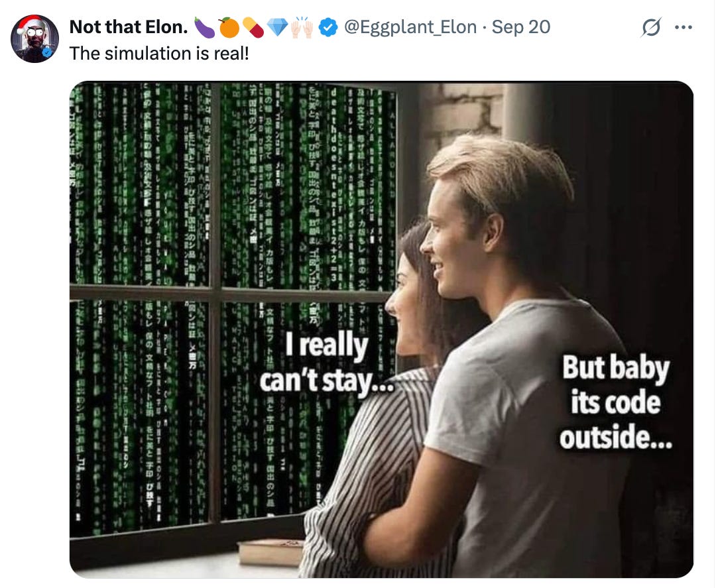Click the pill emoji in display name
The height and width of the screenshot is (588, 716).
[253, 27]
